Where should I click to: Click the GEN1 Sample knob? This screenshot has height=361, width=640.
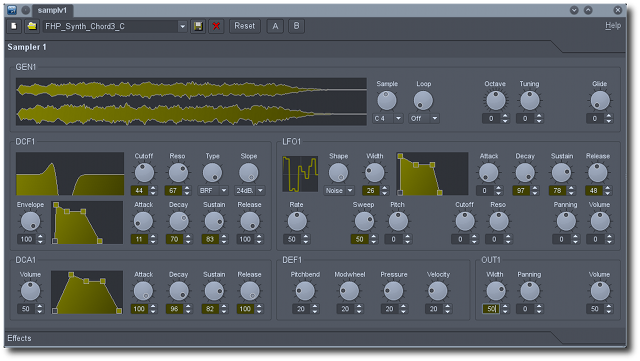tap(387, 100)
